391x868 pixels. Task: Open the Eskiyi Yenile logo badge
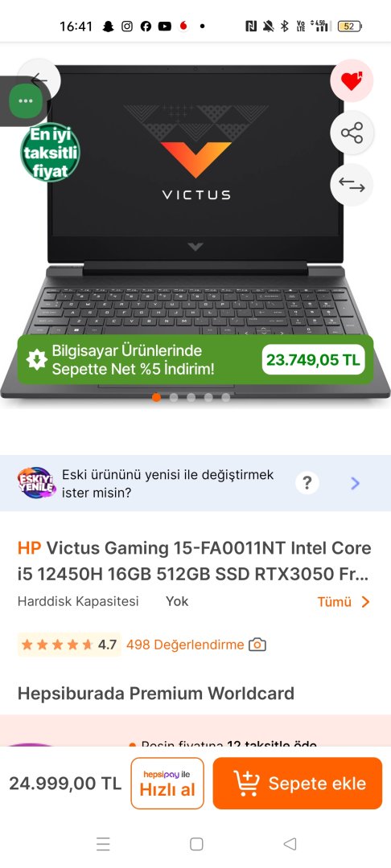(36, 483)
